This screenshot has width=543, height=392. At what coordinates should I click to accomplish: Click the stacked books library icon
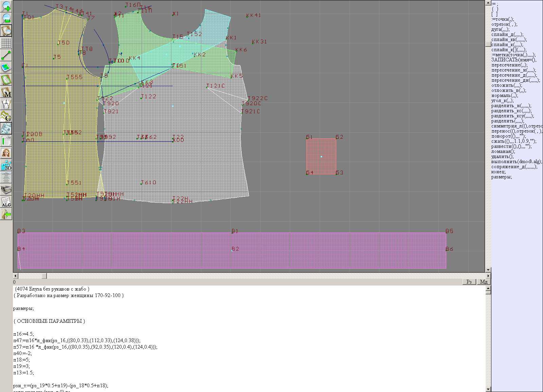tap(6, 190)
